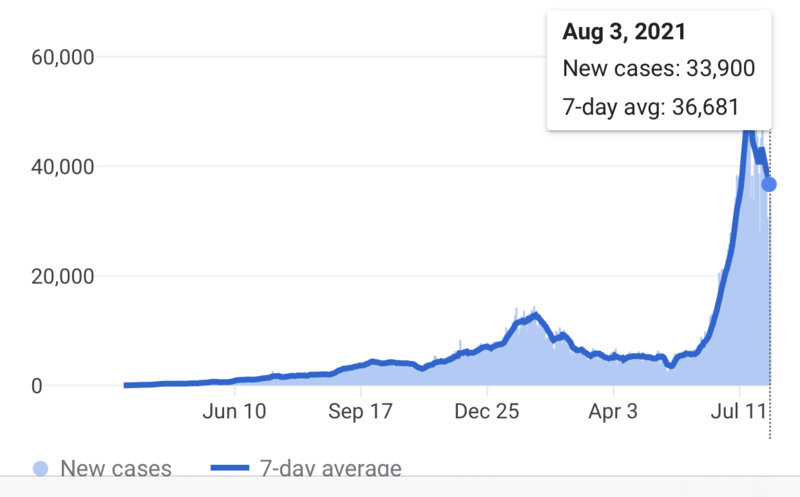Click the blue data point marker on the line

769,184
